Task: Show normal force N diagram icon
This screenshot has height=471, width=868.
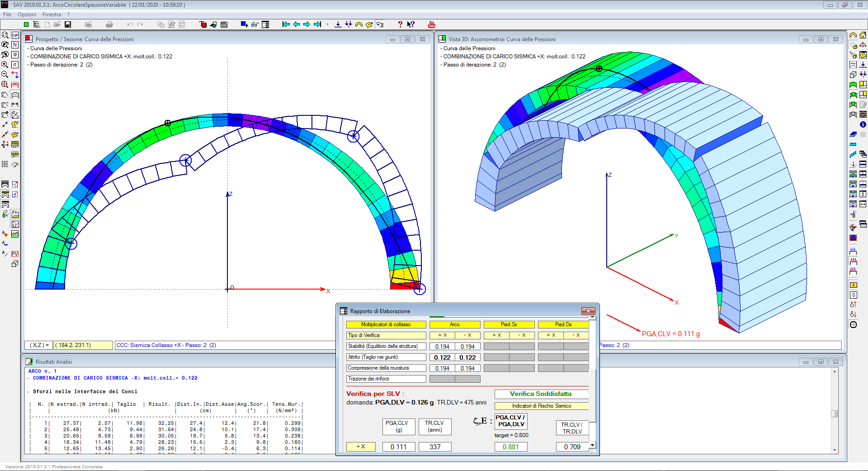Action: click(15, 45)
